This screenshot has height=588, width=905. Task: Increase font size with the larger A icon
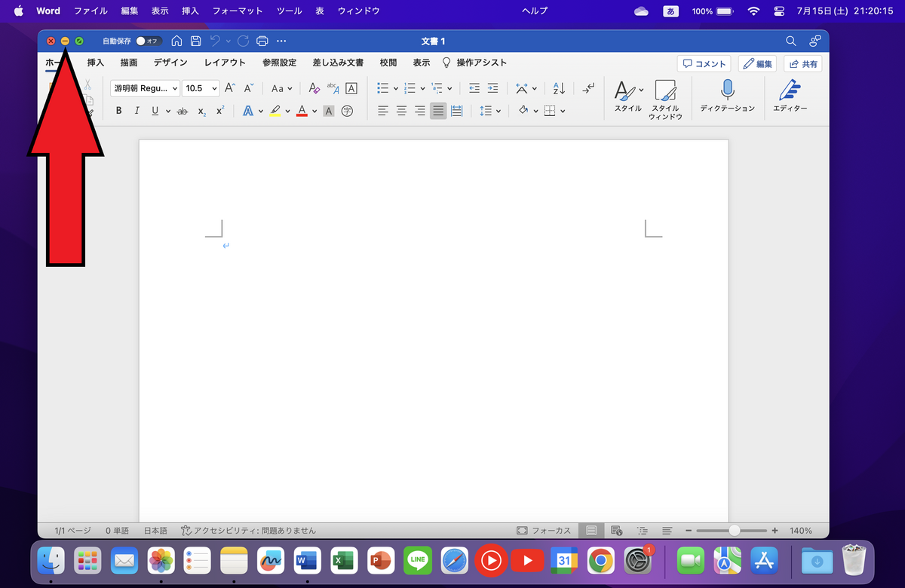(x=231, y=88)
